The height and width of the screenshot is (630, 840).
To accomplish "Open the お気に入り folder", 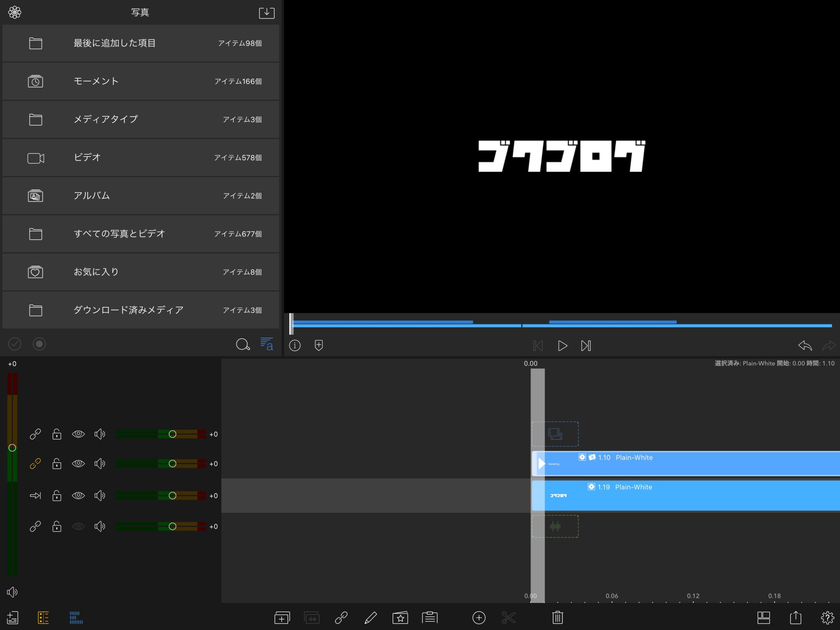I will pos(140,272).
